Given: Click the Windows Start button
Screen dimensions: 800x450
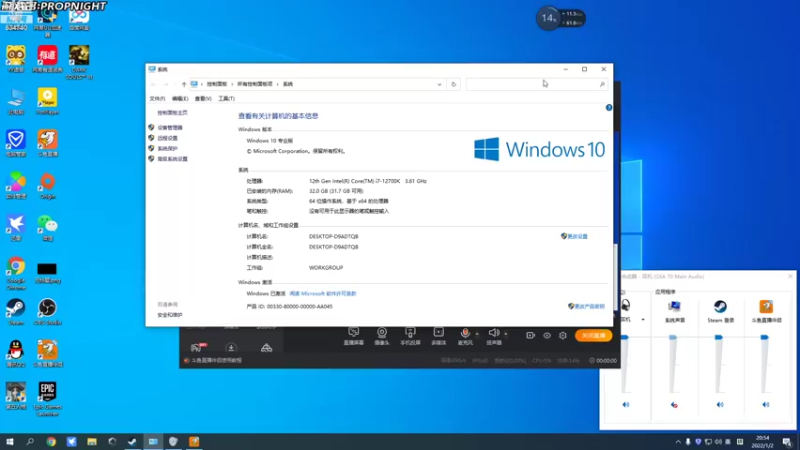Looking at the screenshot, I should click(x=10, y=441).
